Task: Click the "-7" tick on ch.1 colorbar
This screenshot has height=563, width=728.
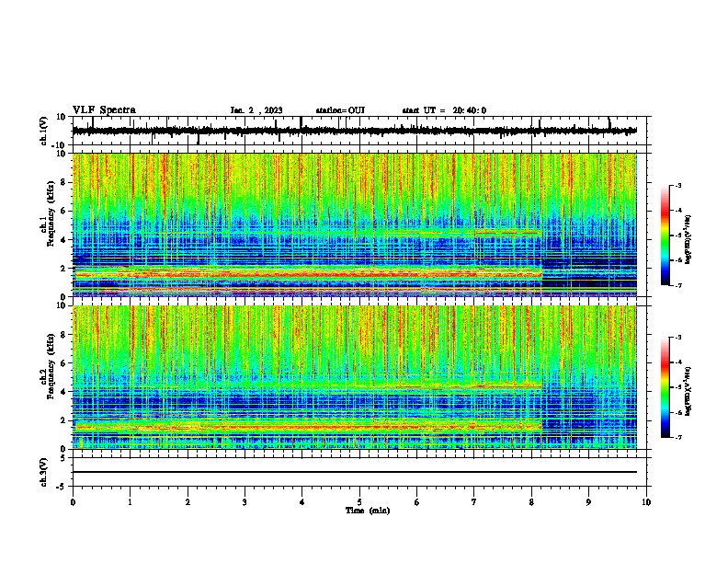Action: point(678,285)
